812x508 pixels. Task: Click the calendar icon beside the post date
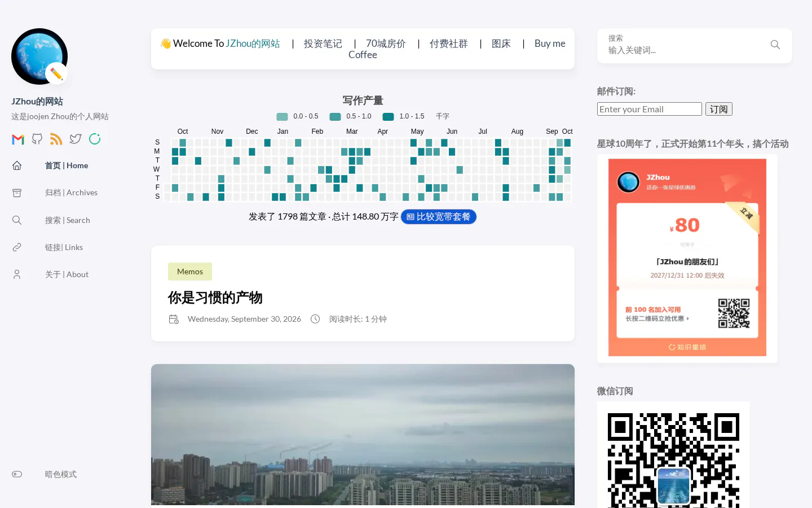[174, 319]
